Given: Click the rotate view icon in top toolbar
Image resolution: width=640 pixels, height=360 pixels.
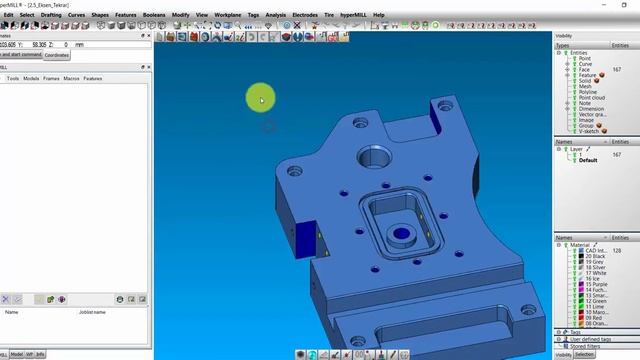Looking at the screenshot, I should tap(218, 25).
